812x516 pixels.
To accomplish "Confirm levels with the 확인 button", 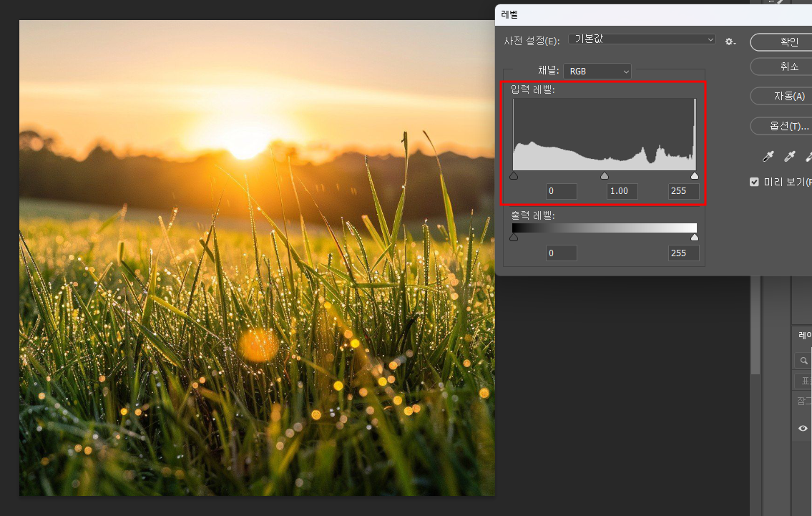I will point(781,42).
